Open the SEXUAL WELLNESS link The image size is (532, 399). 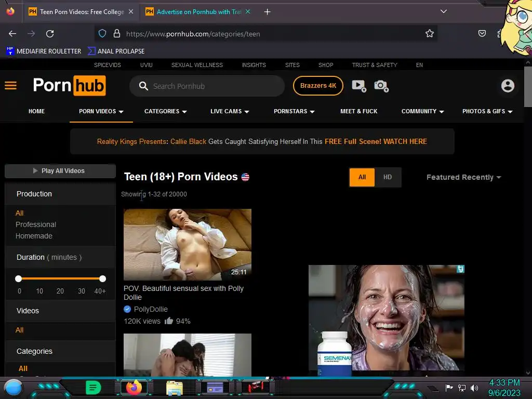[197, 65]
